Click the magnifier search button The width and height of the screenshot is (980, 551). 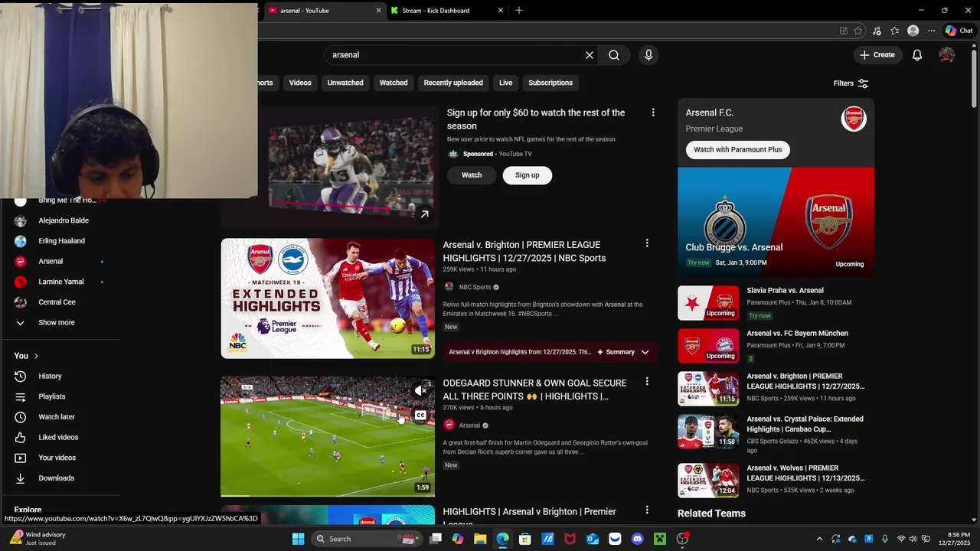[x=614, y=55]
